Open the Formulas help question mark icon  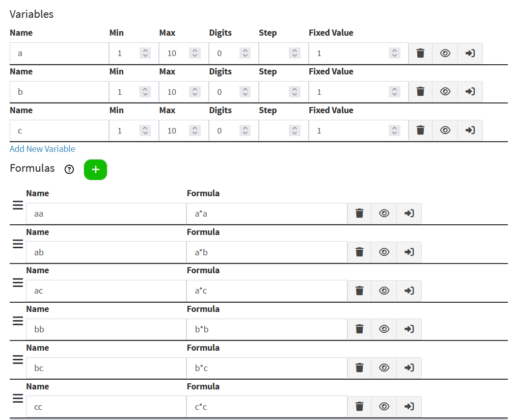[69, 170]
